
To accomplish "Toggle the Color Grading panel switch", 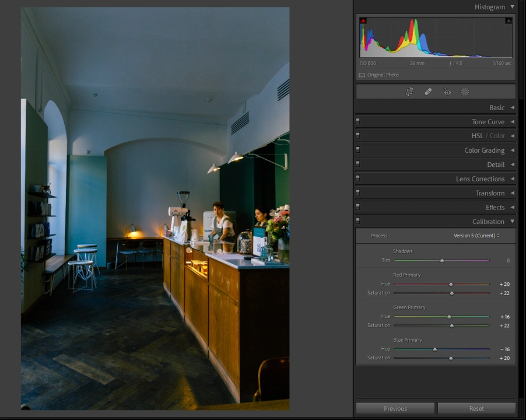I will pyautogui.click(x=358, y=149).
